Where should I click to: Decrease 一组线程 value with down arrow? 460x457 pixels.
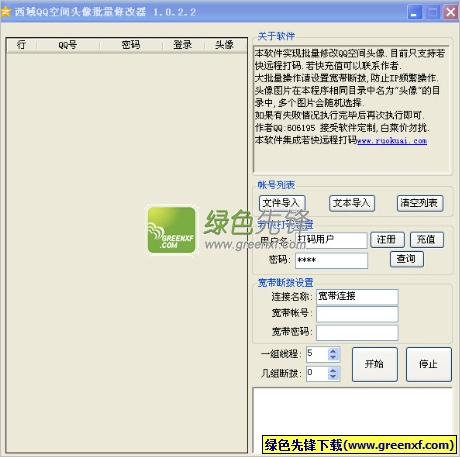pos(333,357)
